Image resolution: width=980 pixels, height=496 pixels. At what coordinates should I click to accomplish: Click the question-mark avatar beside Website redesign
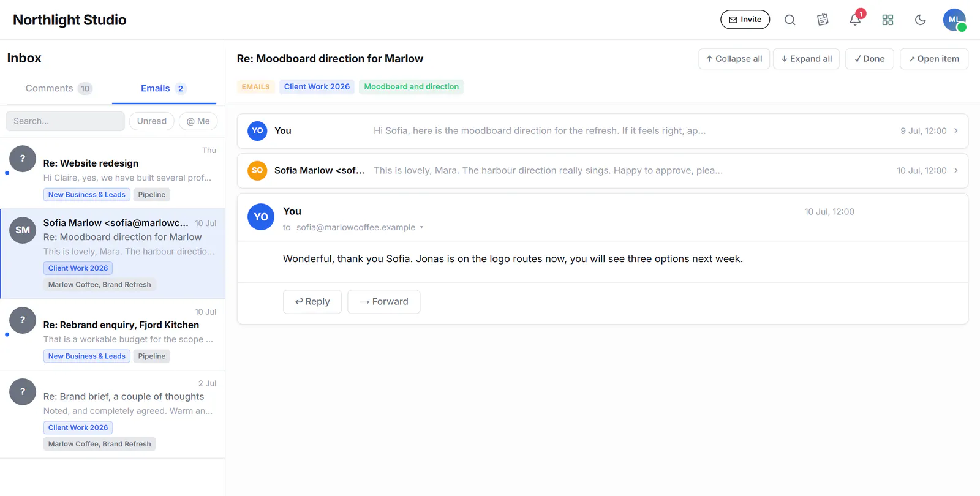pos(23,159)
